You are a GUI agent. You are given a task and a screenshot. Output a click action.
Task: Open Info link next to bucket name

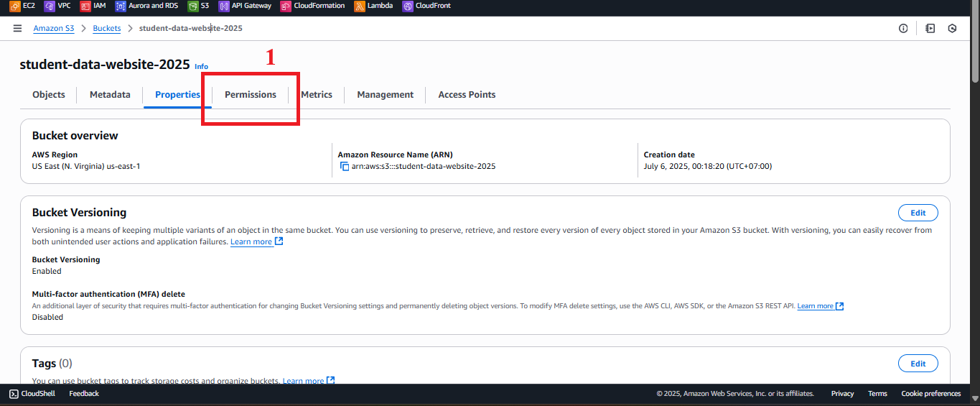201,67
